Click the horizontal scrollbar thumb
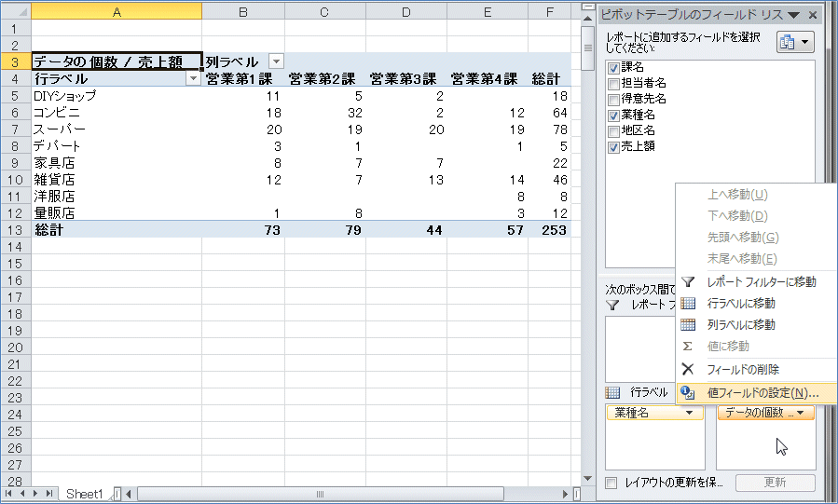 pyautogui.click(x=320, y=495)
